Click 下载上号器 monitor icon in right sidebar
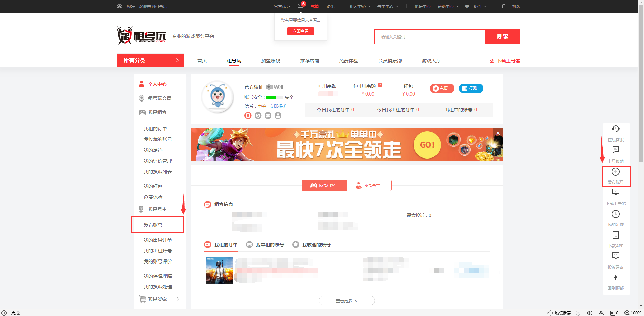The height and width of the screenshot is (316, 644). 616,192
